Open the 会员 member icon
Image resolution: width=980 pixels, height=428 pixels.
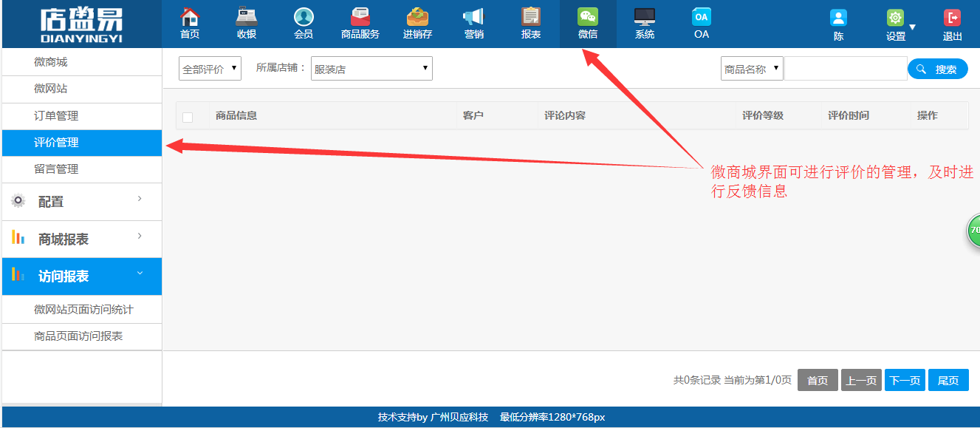[x=304, y=18]
